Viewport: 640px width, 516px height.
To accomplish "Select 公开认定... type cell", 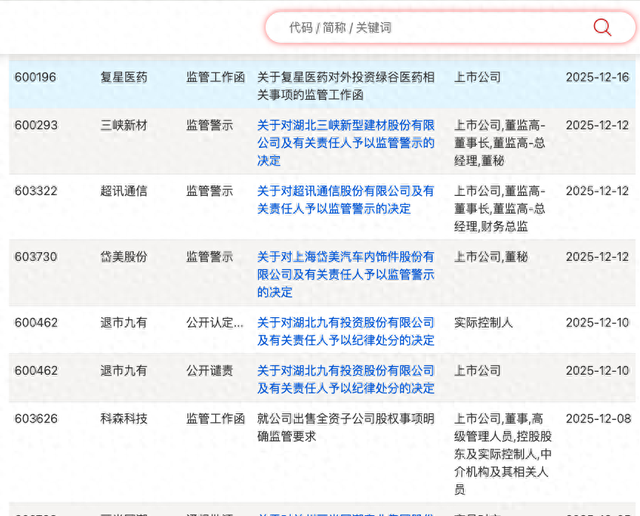I will pyautogui.click(x=215, y=322).
